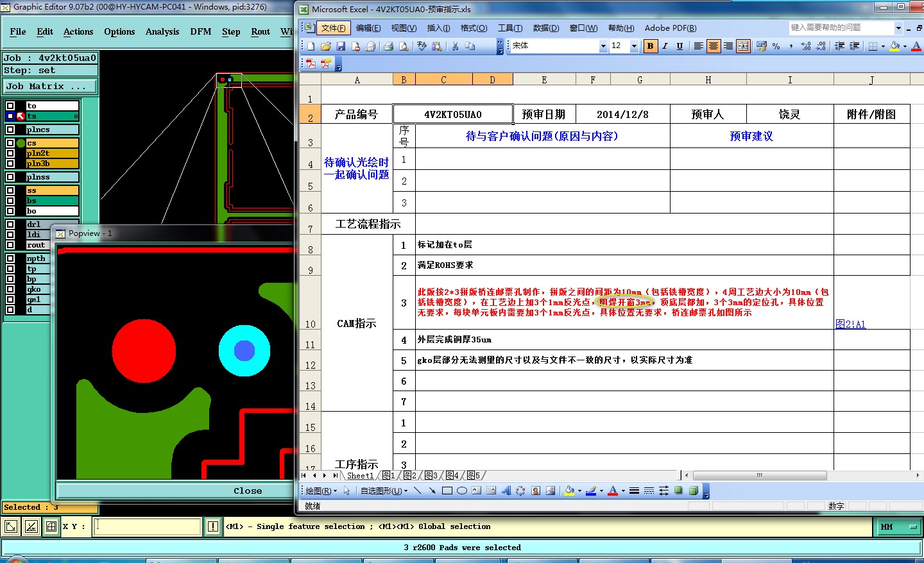The width and height of the screenshot is (924, 563).
Task: Open Analysis menu in Graphic Editor
Action: pyautogui.click(x=162, y=31)
